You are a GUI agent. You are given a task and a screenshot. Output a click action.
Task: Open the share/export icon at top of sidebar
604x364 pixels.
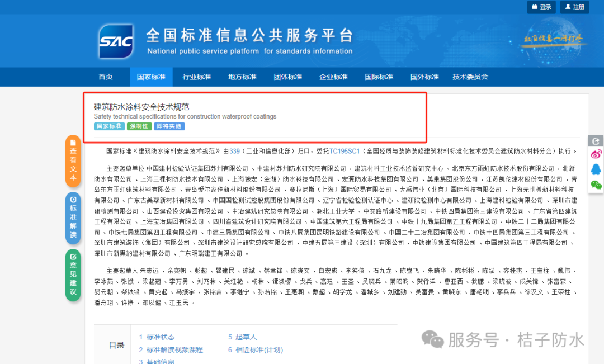click(596, 141)
